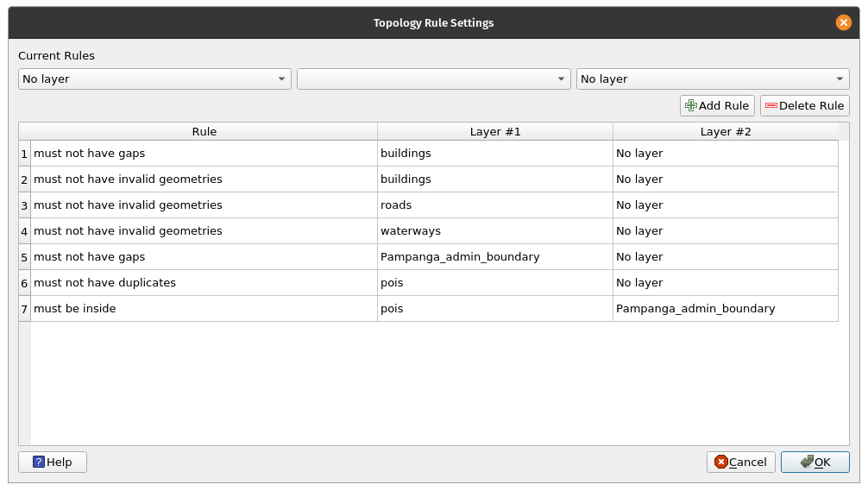Click 'No layer' cell in row 1
This screenshot has width=868, height=491.
pos(725,154)
